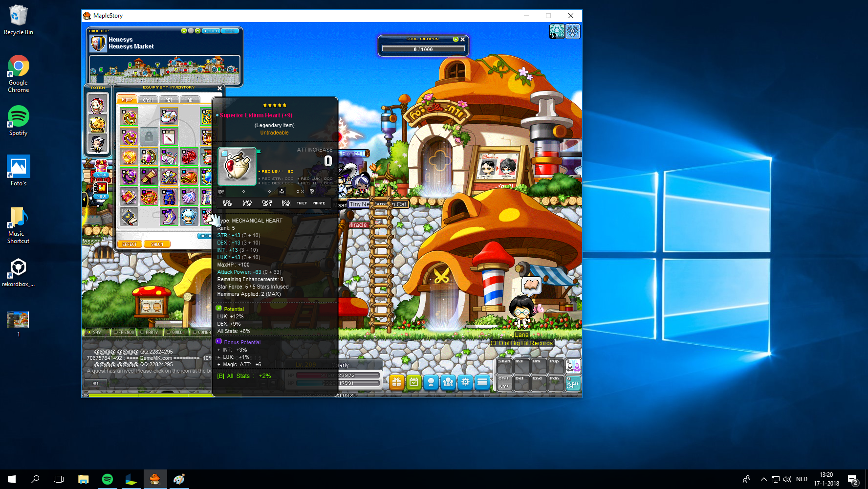Image resolution: width=868 pixels, height=489 pixels.
Task: Switch to the Pet tab
Action: [169, 99]
